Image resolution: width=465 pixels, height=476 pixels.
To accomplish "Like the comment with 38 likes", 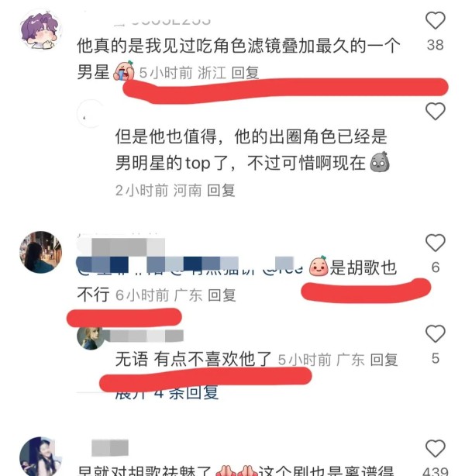I will [436, 20].
